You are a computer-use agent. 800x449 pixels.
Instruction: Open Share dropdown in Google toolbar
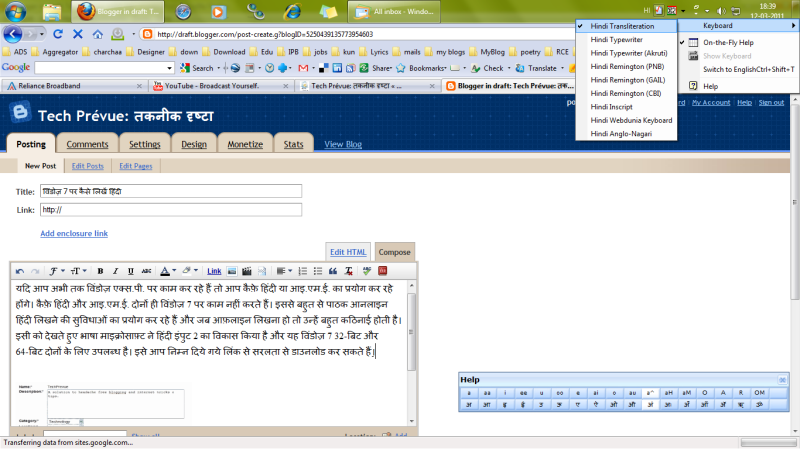pos(382,68)
